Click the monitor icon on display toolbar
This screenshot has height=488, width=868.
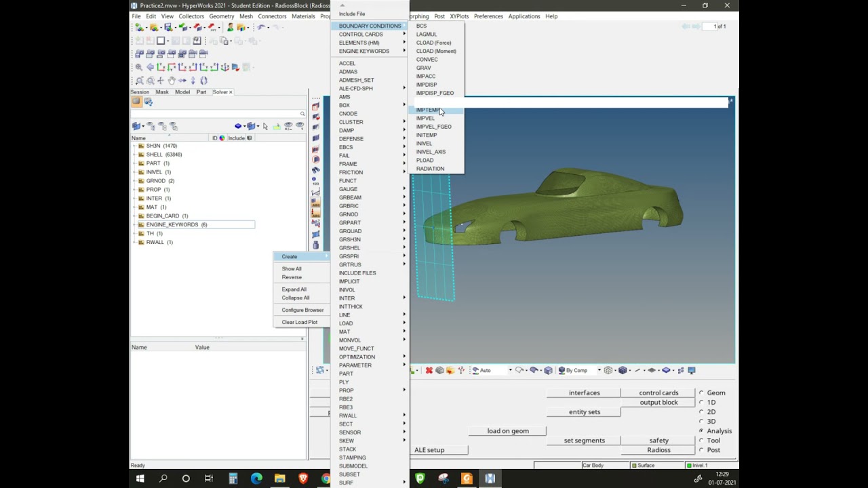[x=692, y=370]
